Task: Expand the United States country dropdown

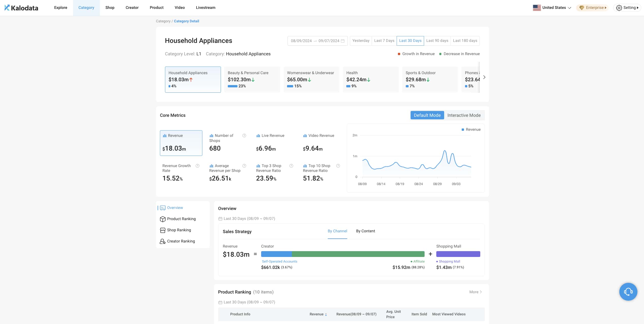Action: pyautogui.click(x=552, y=8)
